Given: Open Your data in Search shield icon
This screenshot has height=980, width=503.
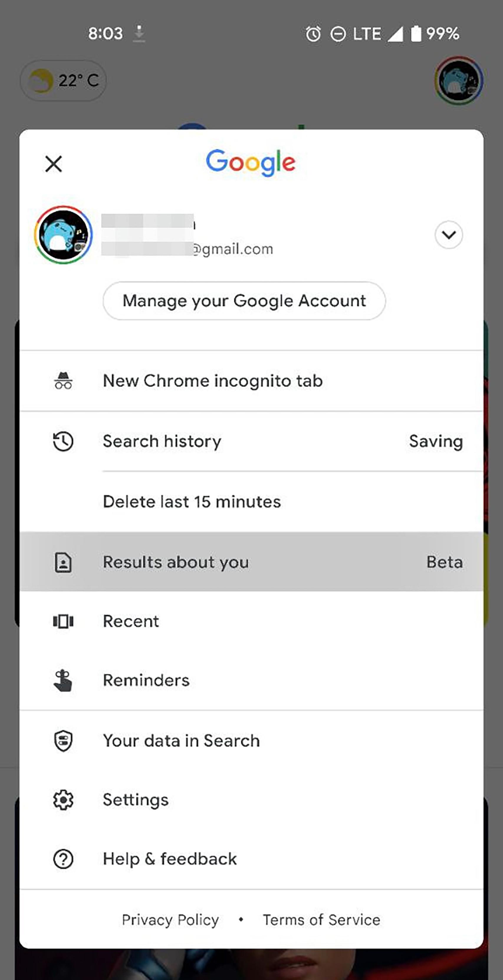Looking at the screenshot, I should pos(63,741).
